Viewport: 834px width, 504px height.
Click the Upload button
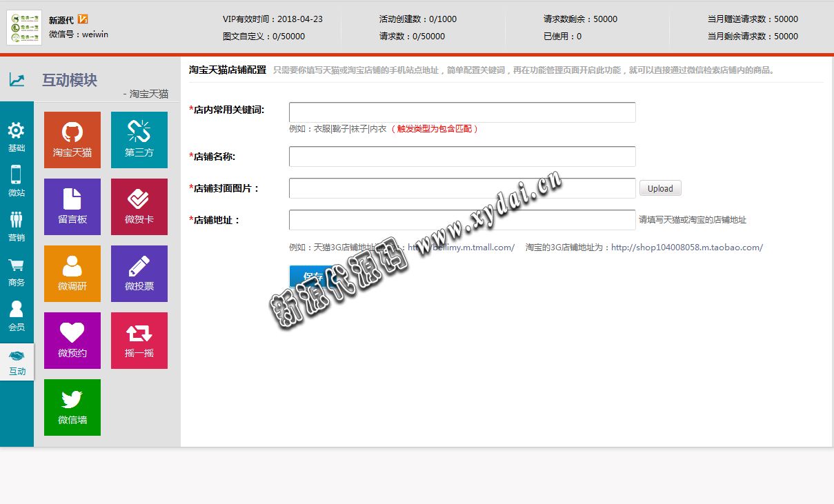click(x=660, y=188)
